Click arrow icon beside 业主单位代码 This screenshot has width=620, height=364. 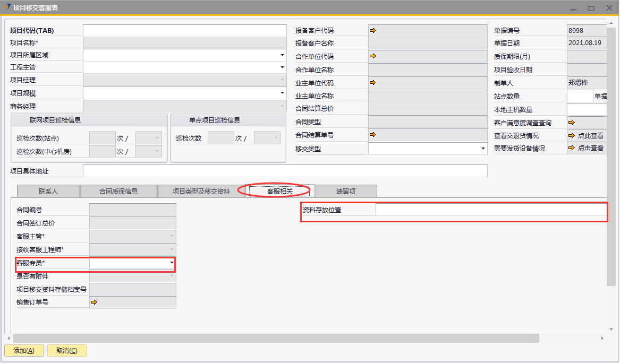(x=373, y=83)
